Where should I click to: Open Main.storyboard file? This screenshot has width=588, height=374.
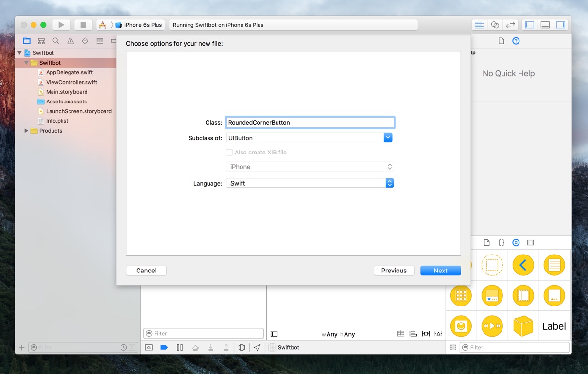click(67, 92)
